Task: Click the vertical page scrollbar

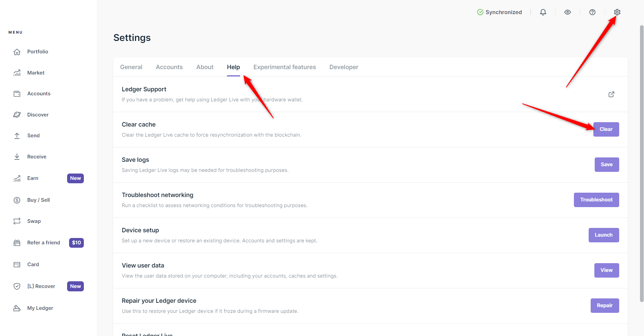Action: [x=641, y=161]
